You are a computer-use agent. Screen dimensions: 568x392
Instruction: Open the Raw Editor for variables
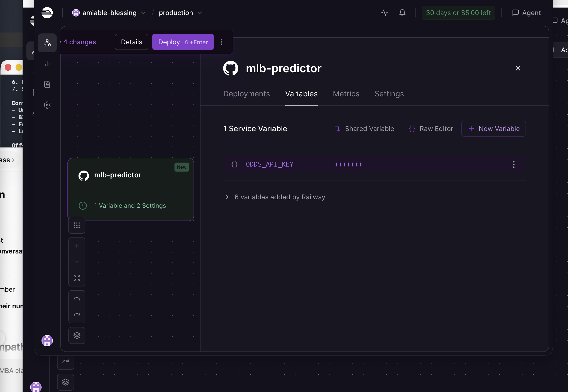click(x=430, y=128)
